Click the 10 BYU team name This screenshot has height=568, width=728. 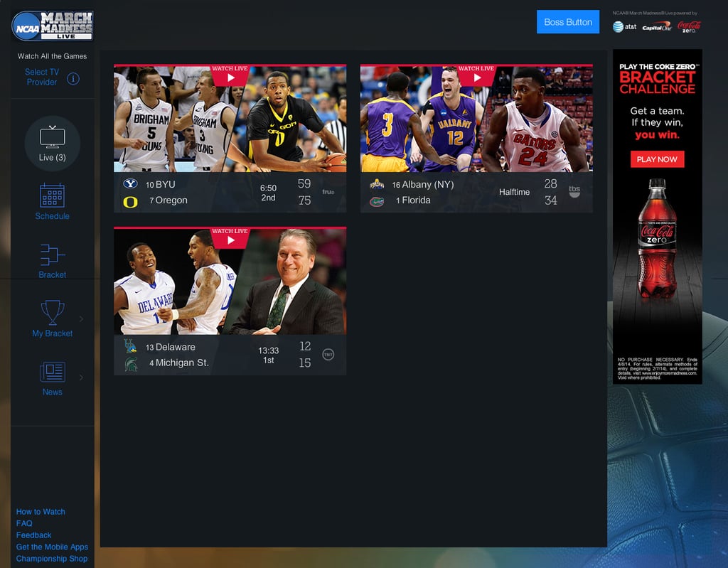(x=161, y=184)
